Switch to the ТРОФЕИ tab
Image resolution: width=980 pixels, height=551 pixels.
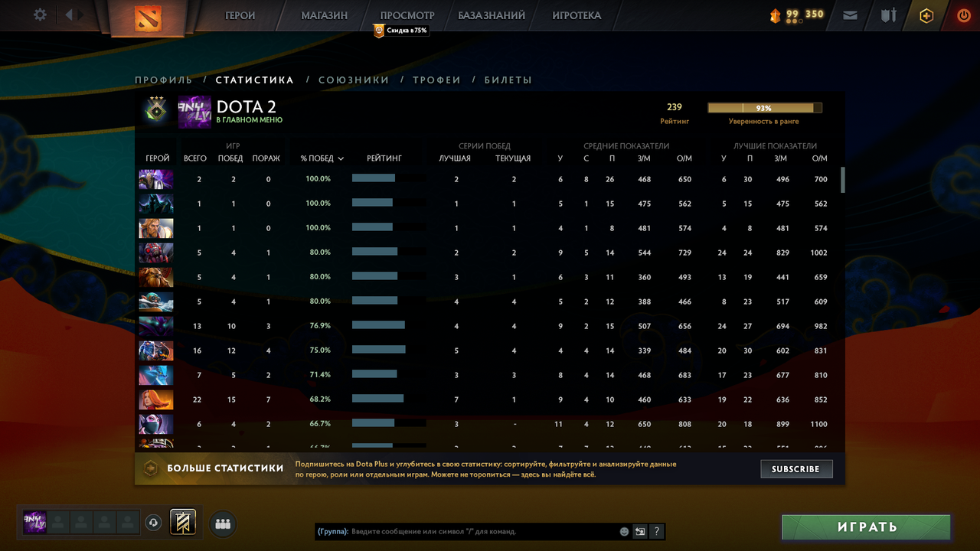(436, 80)
